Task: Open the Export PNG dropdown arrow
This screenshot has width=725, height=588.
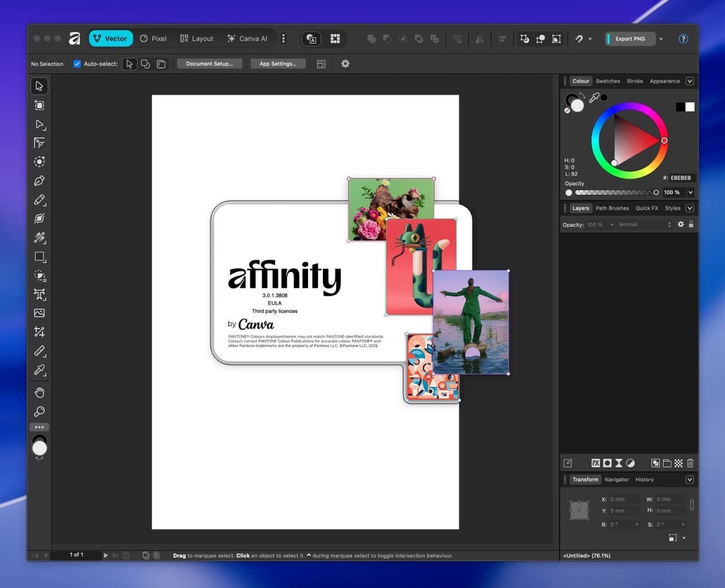Action: click(x=660, y=39)
